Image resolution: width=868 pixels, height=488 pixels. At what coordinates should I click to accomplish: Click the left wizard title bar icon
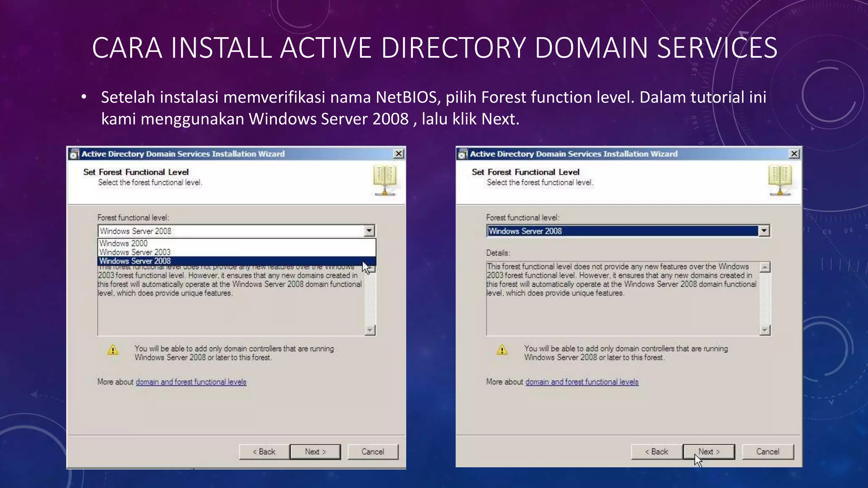click(74, 154)
